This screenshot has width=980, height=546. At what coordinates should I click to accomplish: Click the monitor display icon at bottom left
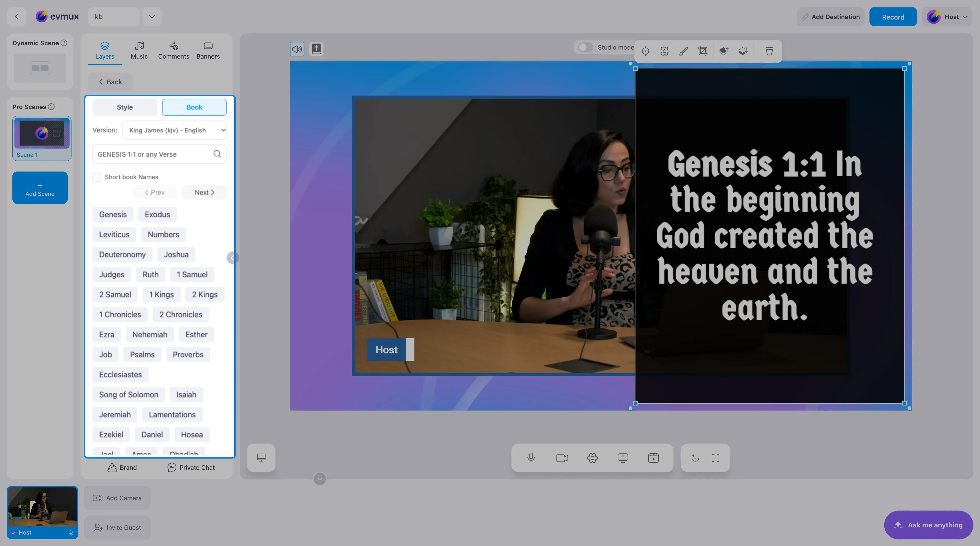click(x=261, y=458)
